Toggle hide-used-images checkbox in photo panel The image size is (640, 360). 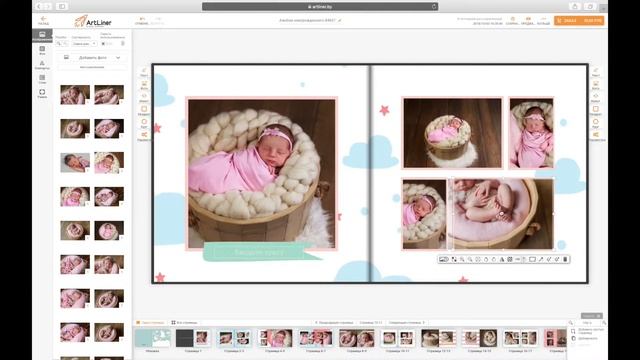(103, 44)
